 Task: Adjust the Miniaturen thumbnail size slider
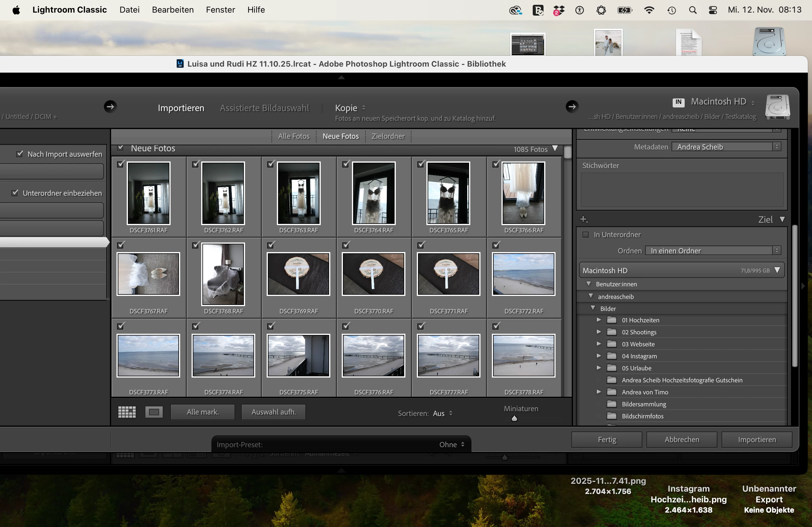tap(514, 419)
